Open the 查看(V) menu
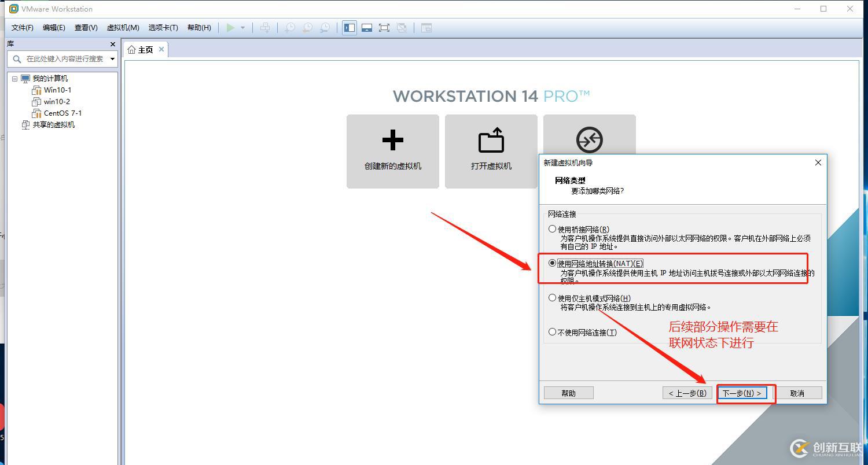Viewport: 868px width, 465px height. tap(86, 28)
